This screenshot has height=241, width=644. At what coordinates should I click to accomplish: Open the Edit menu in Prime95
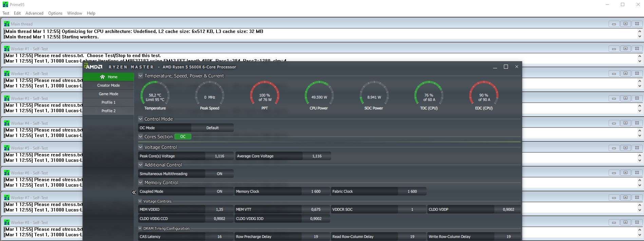click(x=17, y=13)
